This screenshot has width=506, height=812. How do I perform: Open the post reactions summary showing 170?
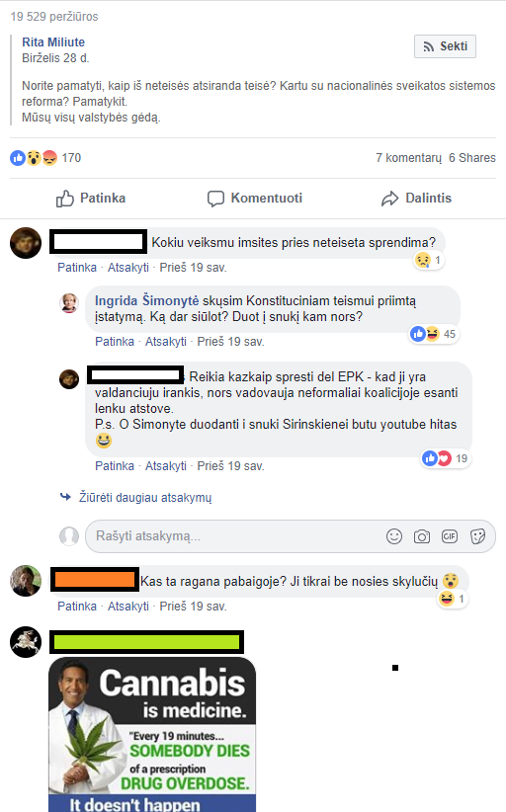point(45,158)
